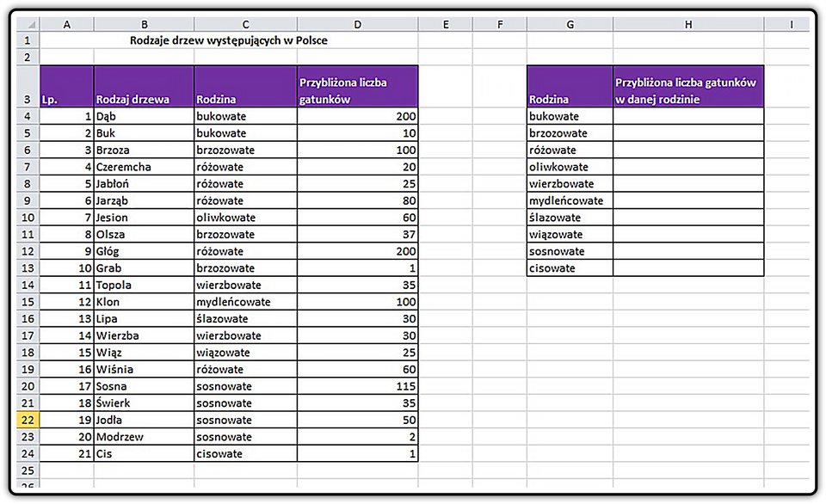The width and height of the screenshot is (826, 504).
Task: Select the 'Cis' cell
Action: 144,453
